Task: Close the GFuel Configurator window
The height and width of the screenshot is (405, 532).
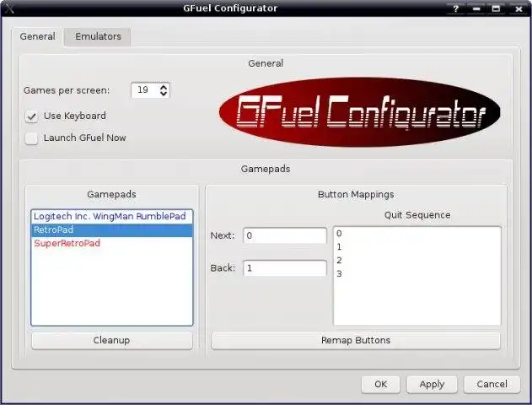Action: click(x=519, y=8)
